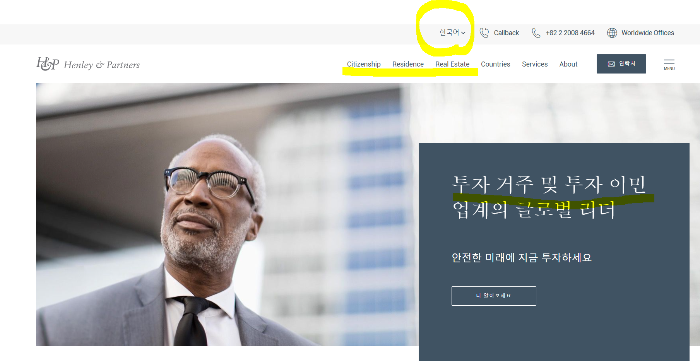The height and width of the screenshot is (361, 700).
Task: Click the subtitle '안전한 미래에 지금 투자하세요'
Action: tap(521, 257)
